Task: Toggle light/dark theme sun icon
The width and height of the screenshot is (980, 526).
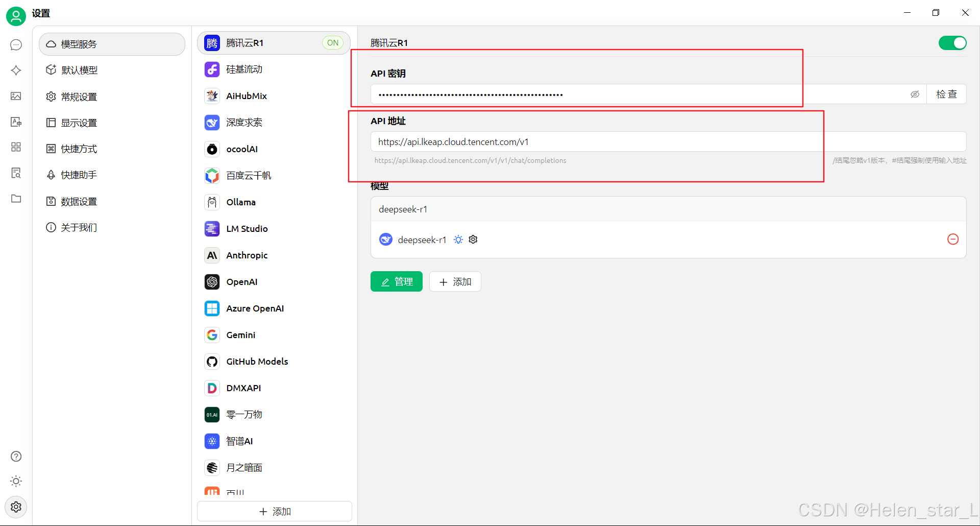Action: [x=16, y=481]
